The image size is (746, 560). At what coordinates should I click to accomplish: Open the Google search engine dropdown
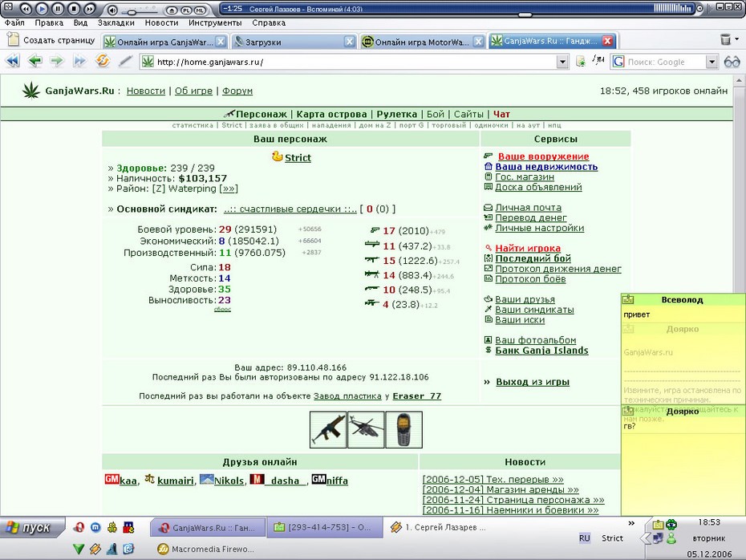[712, 62]
